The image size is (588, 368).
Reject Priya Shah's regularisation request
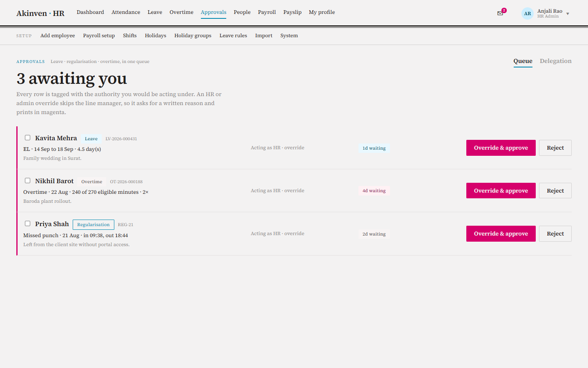[555, 234]
